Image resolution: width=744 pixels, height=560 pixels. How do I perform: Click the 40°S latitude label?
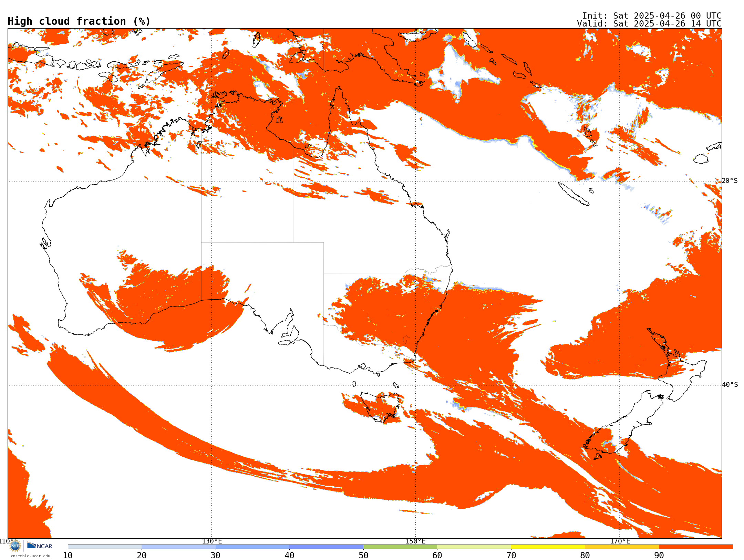click(730, 385)
